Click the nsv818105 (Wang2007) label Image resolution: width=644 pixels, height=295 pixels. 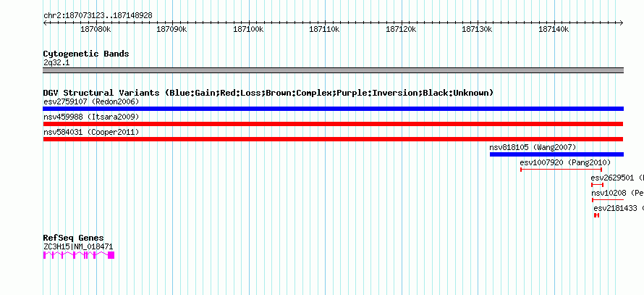tap(533, 147)
